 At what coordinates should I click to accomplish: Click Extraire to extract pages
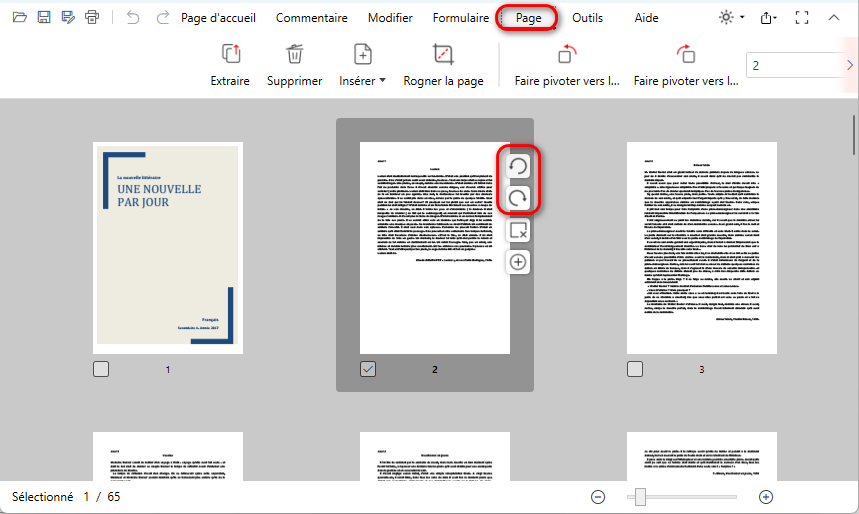pyautogui.click(x=230, y=65)
